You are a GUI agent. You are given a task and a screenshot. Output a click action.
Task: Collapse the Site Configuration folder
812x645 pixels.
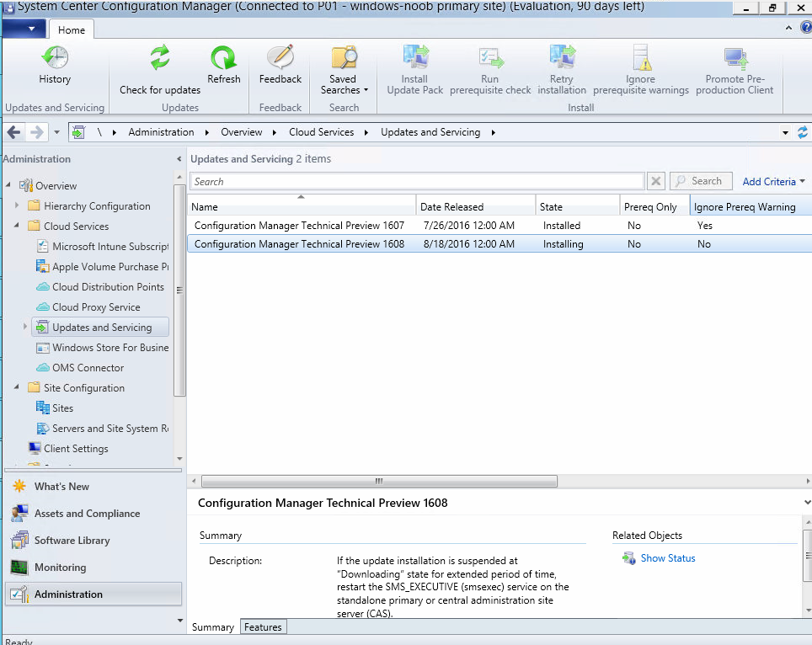point(17,387)
